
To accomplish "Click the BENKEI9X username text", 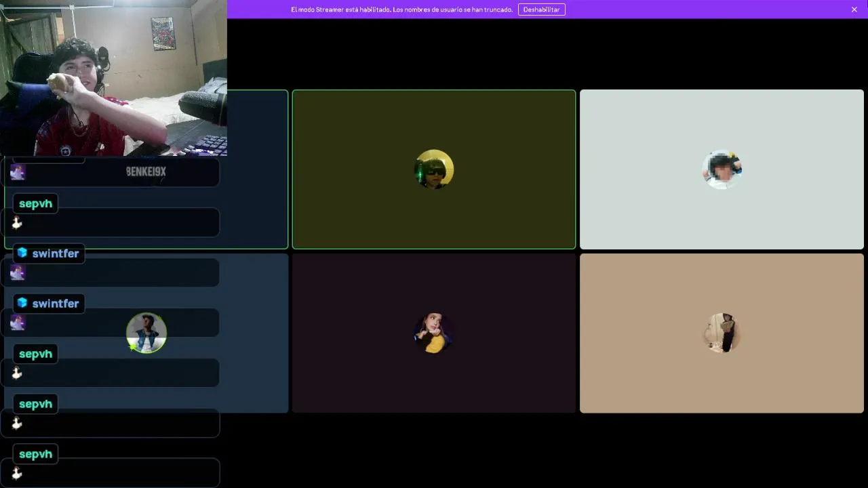I will pos(146,172).
